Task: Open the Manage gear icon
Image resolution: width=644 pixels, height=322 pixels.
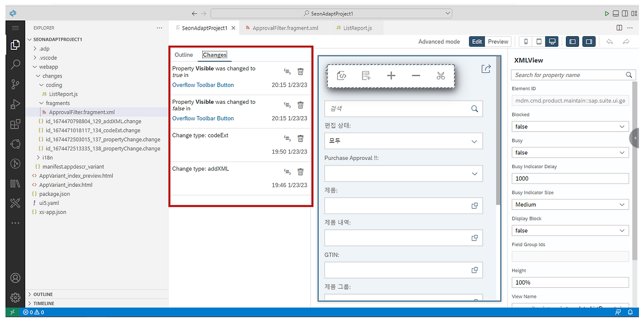Action: click(15, 297)
